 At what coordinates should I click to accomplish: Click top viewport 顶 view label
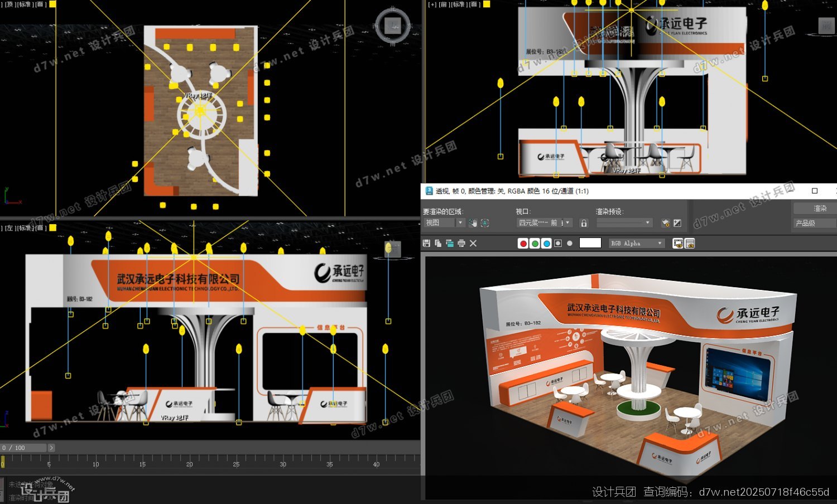point(9,4)
